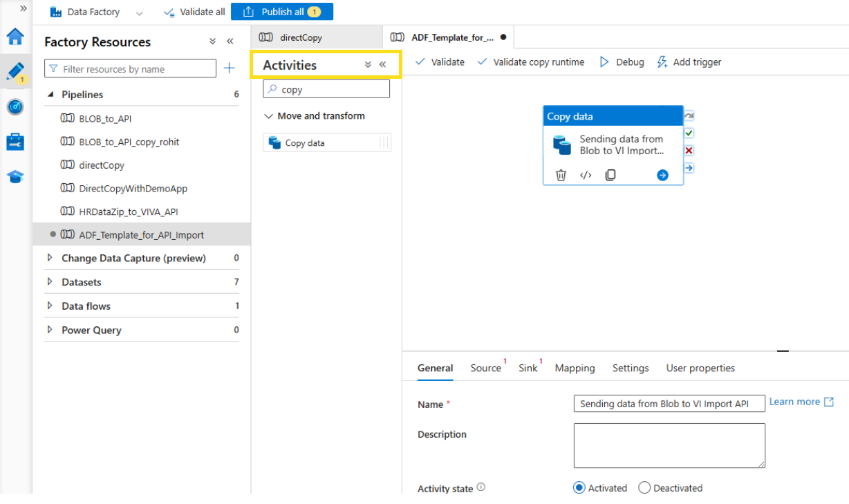Image resolution: width=849 pixels, height=504 pixels.
Task: Select the Monitor gauge icon in the sidebar
Action: (15, 107)
